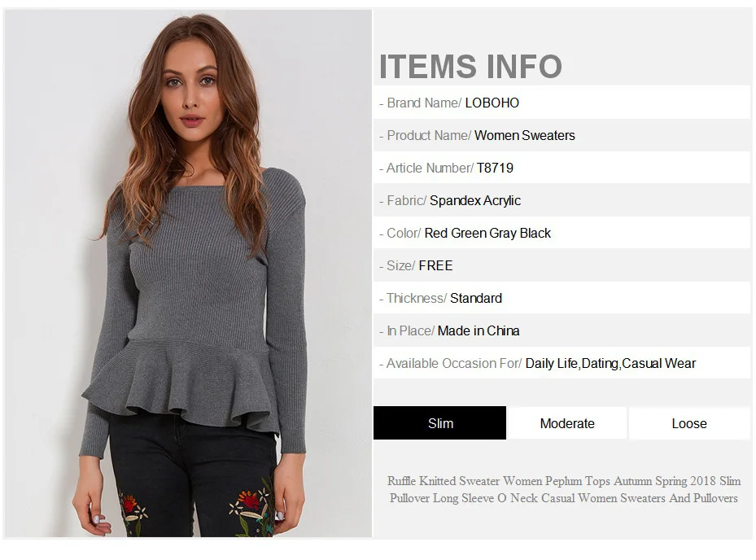Click the Ruffle Knitted Sweater description text
Viewport: 756px width, 560px height.
click(564, 489)
